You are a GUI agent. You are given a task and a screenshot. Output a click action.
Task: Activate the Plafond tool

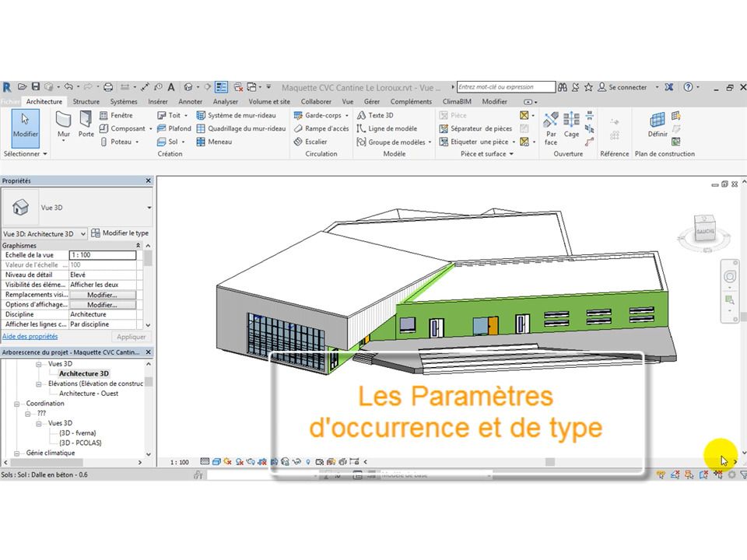177,128
